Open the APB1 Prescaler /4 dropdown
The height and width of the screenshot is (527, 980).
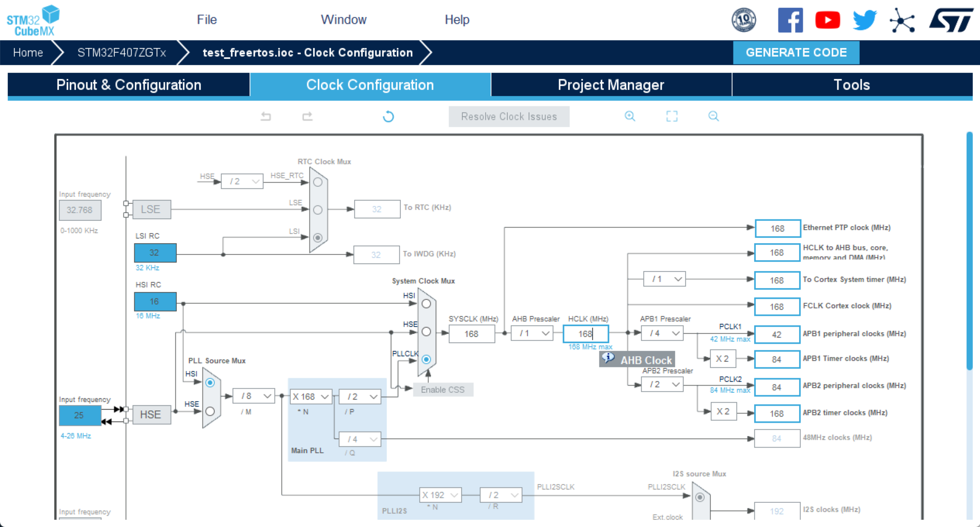point(662,333)
